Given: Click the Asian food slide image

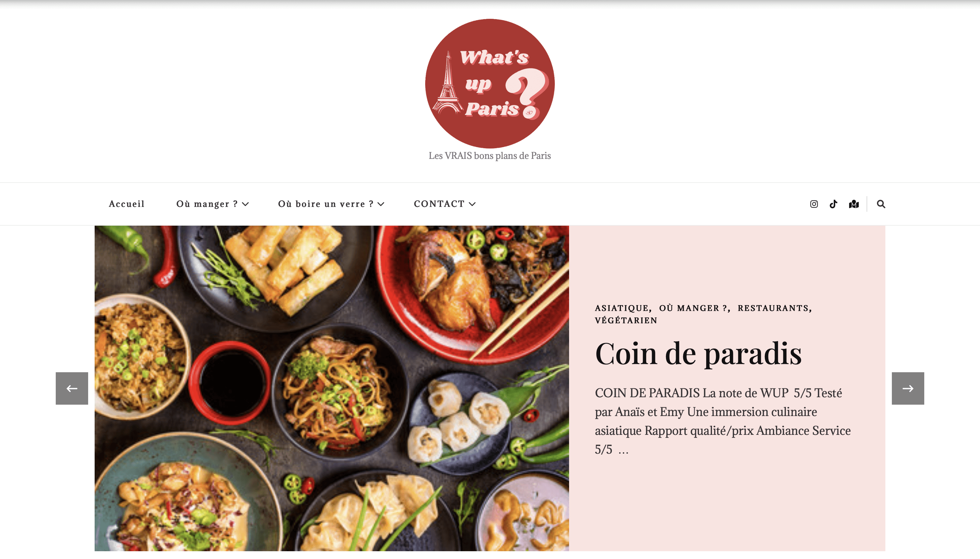Looking at the screenshot, I should (332, 388).
